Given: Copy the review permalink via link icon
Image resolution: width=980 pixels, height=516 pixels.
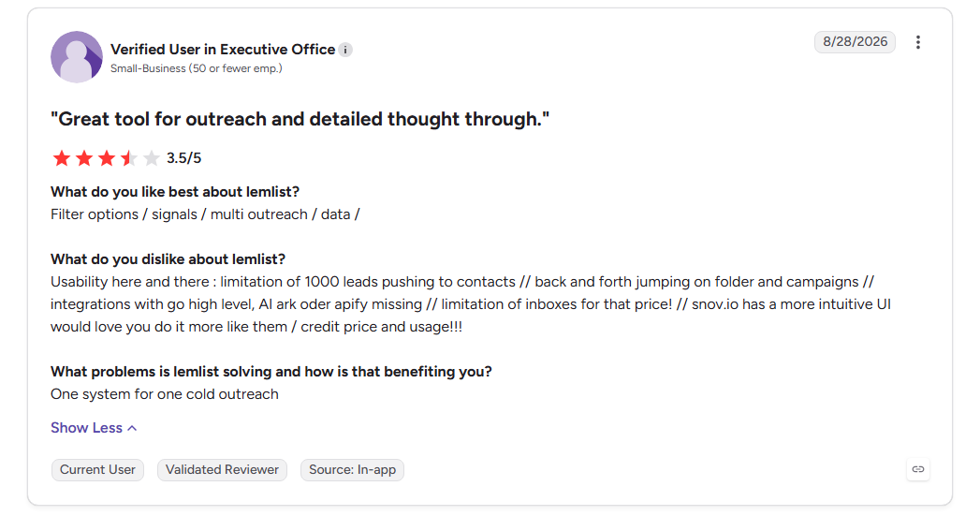Looking at the screenshot, I should coord(917,469).
